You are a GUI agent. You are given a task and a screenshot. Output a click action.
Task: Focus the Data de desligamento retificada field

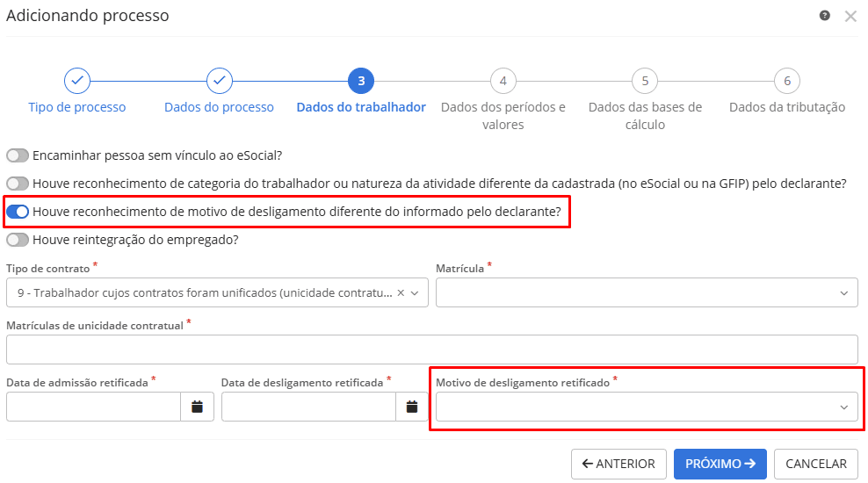pos(309,407)
